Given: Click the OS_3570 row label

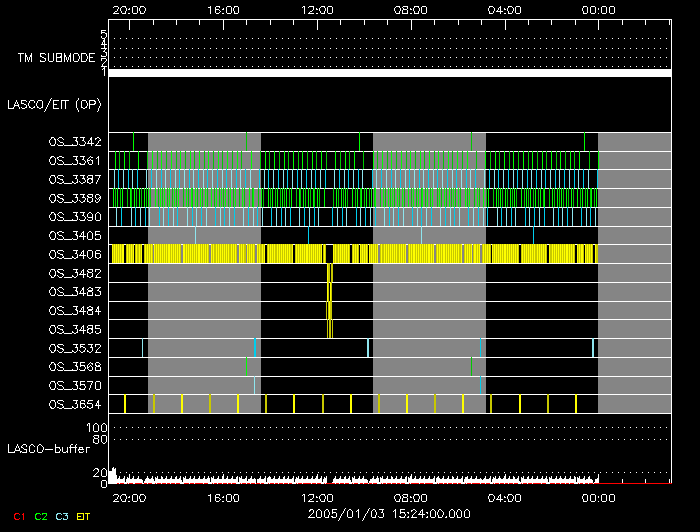Looking at the screenshot, I should pyautogui.click(x=74, y=385).
